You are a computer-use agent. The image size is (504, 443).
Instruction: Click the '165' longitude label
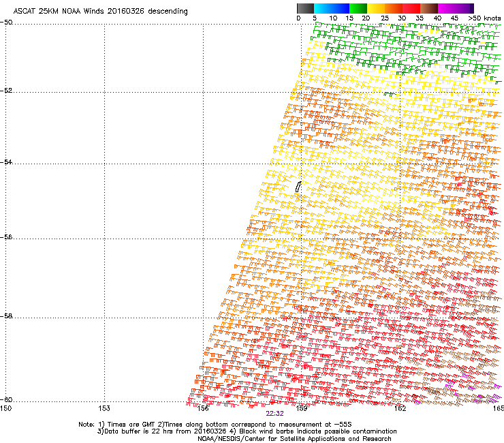499,408
